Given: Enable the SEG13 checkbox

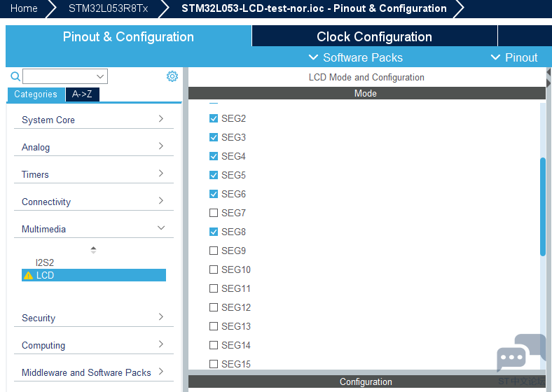Looking at the screenshot, I should (x=214, y=326).
